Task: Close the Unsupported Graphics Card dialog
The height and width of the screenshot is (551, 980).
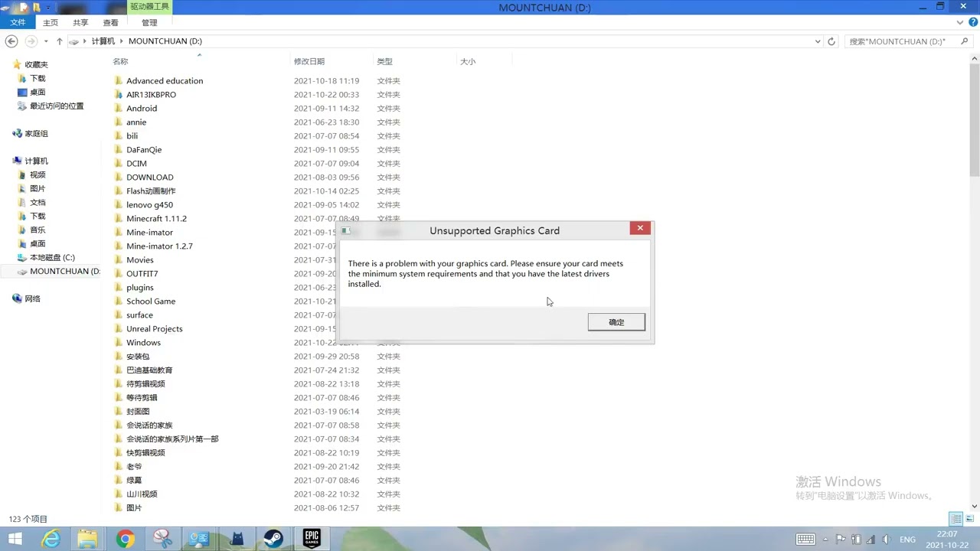Action: (640, 228)
